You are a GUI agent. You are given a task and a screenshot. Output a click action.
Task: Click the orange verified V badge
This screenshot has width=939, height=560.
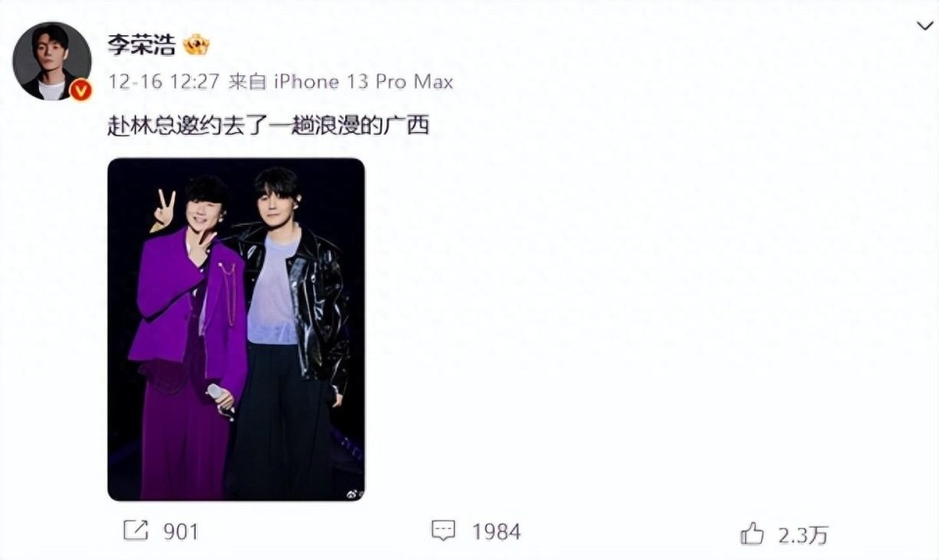coord(81,90)
